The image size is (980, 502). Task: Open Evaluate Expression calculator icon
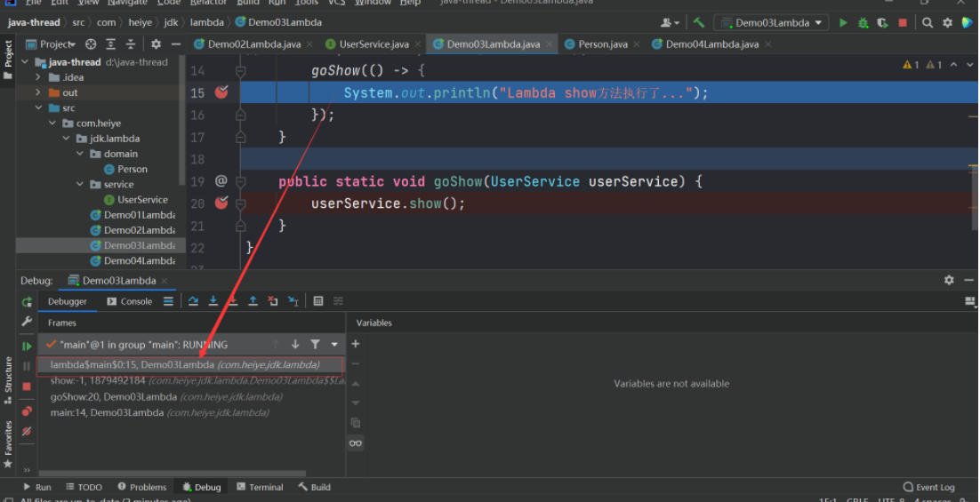tap(318, 301)
